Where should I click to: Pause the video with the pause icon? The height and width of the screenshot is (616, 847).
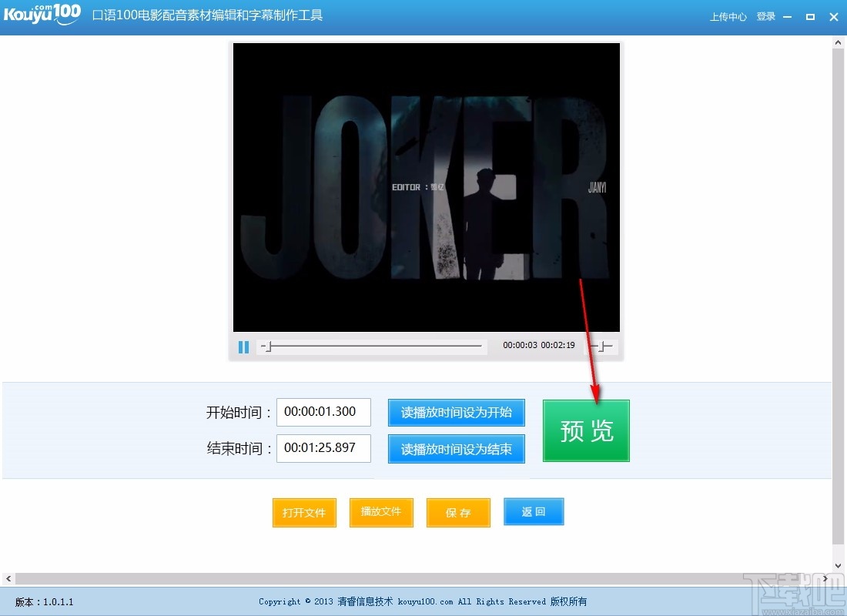pyautogui.click(x=243, y=346)
